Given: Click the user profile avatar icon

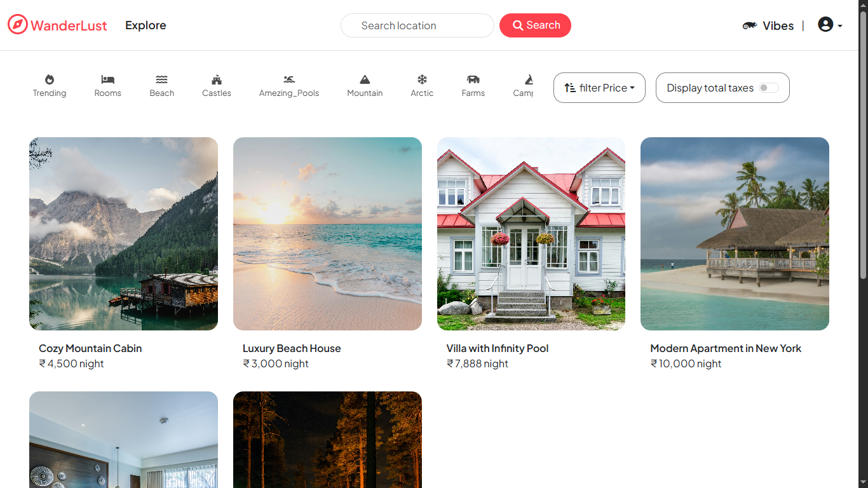Looking at the screenshot, I should [825, 25].
